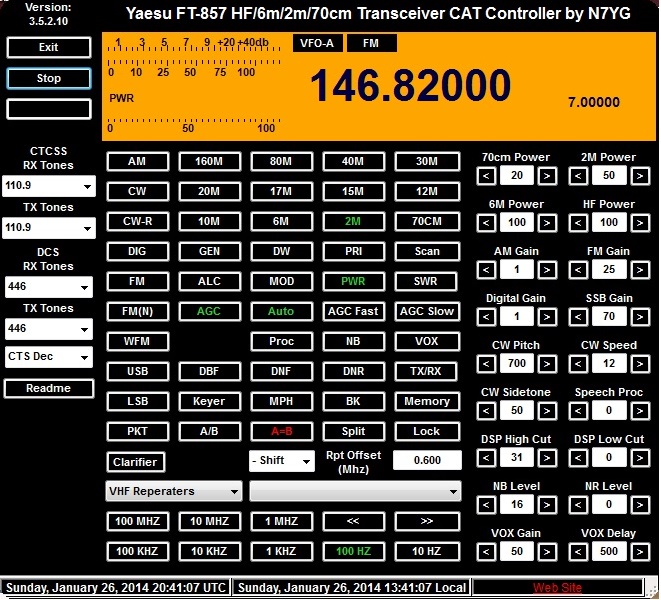Image resolution: width=661 pixels, height=600 pixels.
Task: Increase 2M Power with right arrow
Action: tap(640, 176)
